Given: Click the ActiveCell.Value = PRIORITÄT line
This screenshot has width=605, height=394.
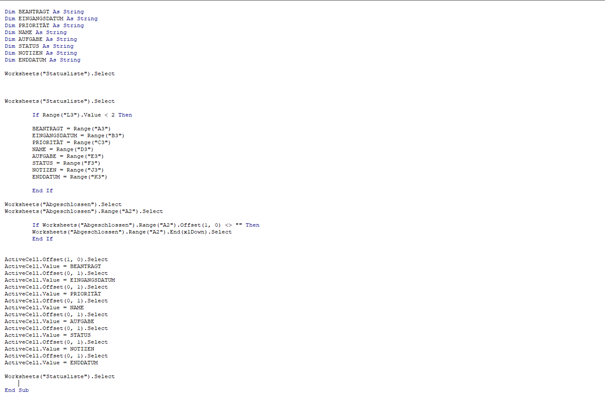Looking at the screenshot, I should 53,294.
